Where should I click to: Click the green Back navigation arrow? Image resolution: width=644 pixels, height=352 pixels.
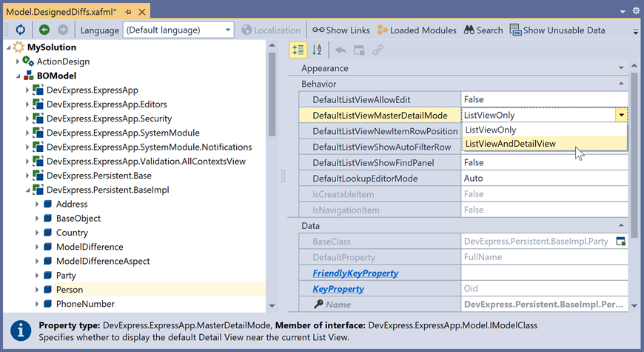pos(44,30)
